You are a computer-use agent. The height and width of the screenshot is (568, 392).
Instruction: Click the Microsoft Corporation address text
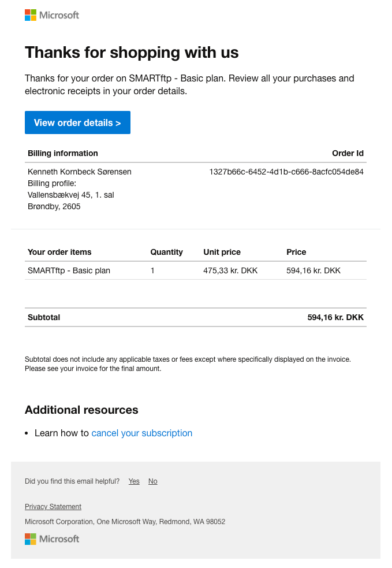125,522
